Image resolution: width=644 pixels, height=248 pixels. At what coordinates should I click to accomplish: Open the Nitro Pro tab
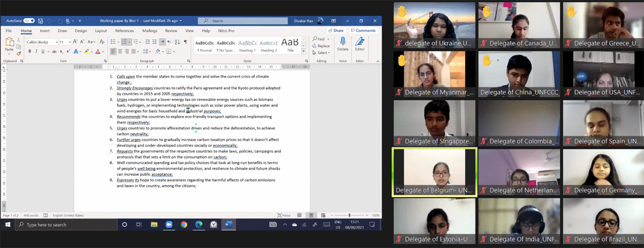[x=226, y=31]
